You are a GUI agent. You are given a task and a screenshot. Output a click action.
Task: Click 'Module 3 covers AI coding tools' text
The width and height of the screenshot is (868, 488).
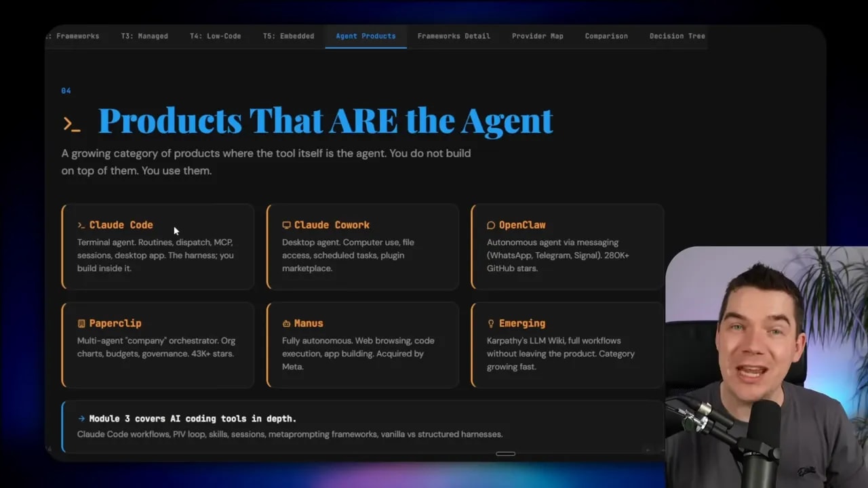tap(193, 419)
